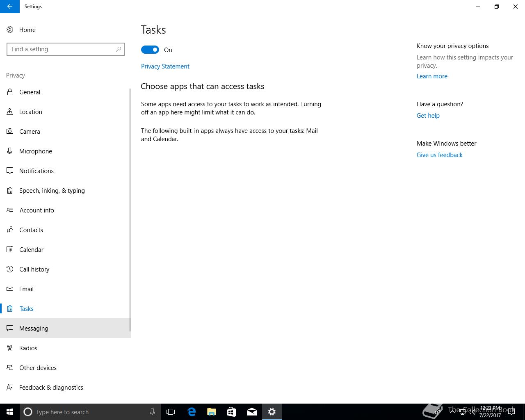Image resolution: width=525 pixels, height=420 pixels.
Task: Click the Call history clock icon
Action: (10, 269)
